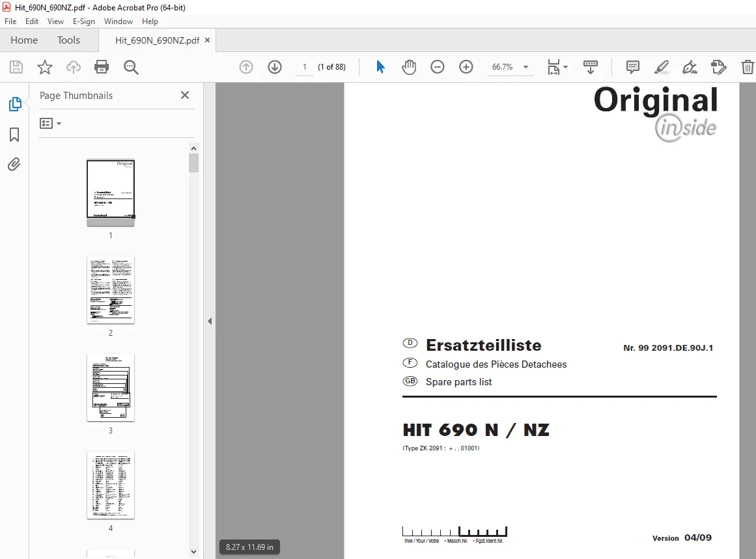Click the Stamp tool icon
The image size is (756, 559).
point(718,67)
